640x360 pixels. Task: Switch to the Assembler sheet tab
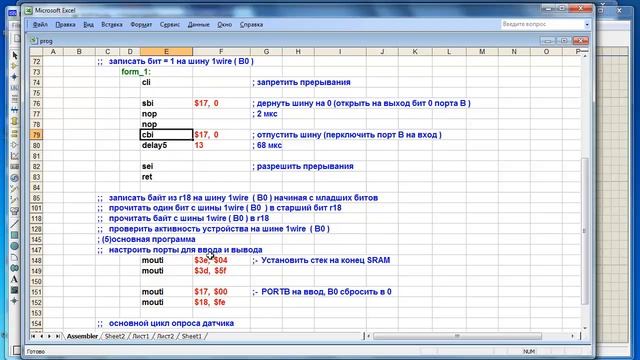[82, 336]
